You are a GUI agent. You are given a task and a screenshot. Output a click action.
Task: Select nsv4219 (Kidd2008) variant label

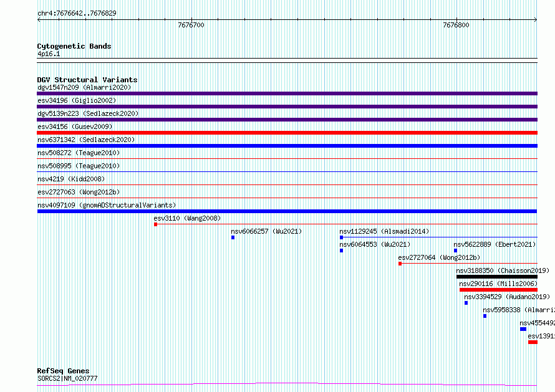click(71, 179)
